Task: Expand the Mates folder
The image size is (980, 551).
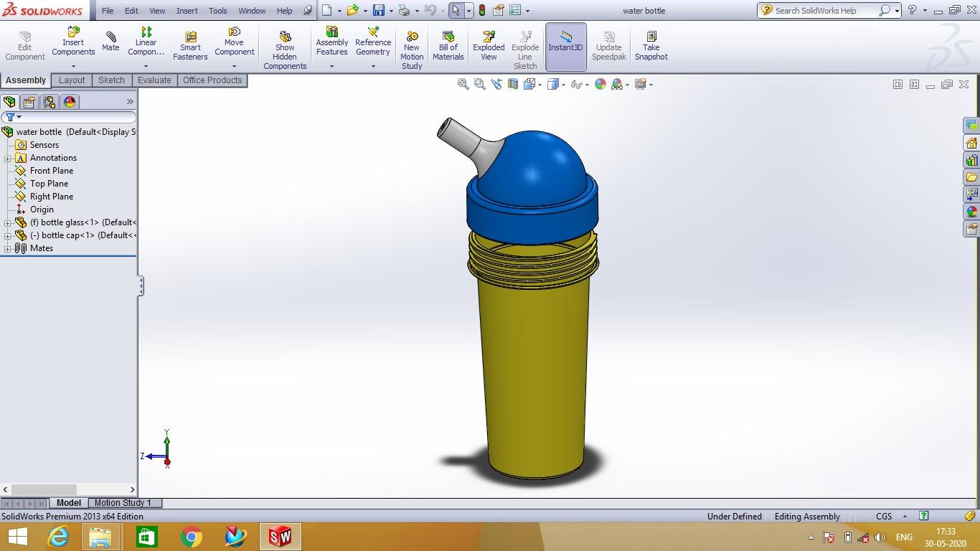Action: point(7,248)
